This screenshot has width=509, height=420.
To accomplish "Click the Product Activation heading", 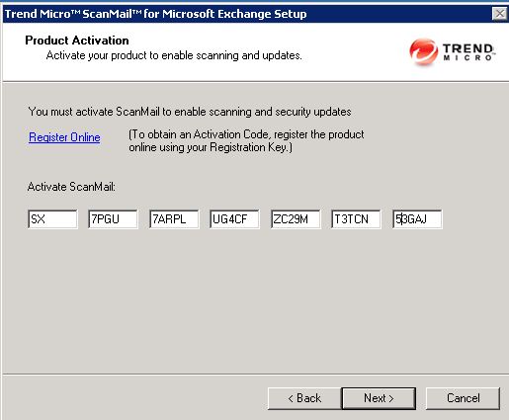I will coord(77,41).
